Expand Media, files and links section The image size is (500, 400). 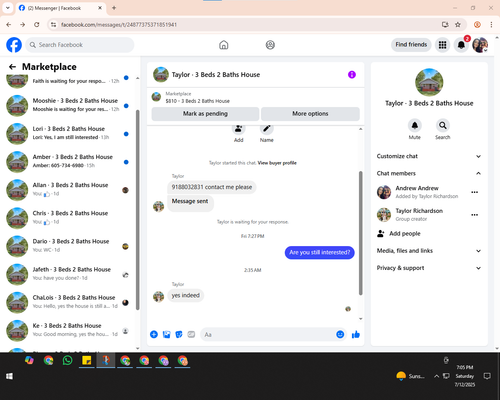click(429, 251)
